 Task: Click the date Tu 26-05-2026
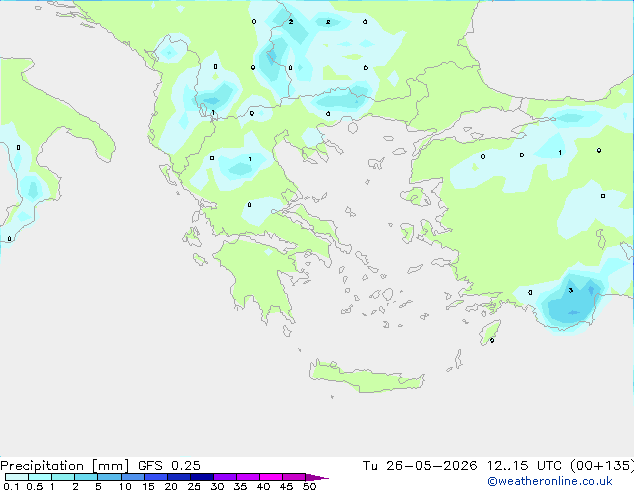click(x=420, y=465)
